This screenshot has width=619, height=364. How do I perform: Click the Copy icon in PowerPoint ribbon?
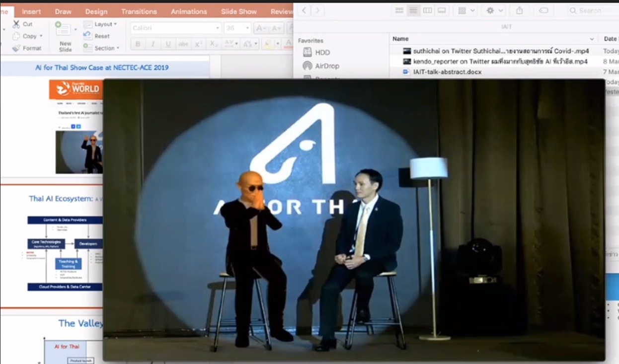16,36
